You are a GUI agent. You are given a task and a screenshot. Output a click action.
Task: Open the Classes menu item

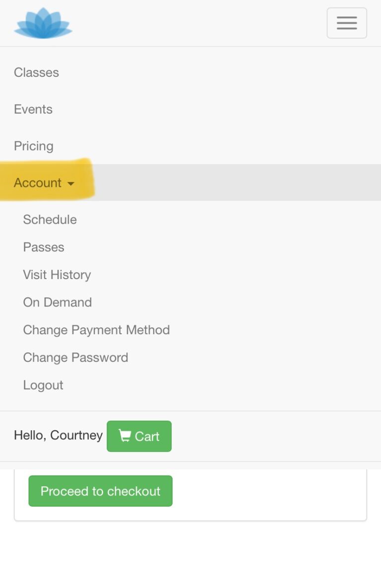pyautogui.click(x=36, y=72)
